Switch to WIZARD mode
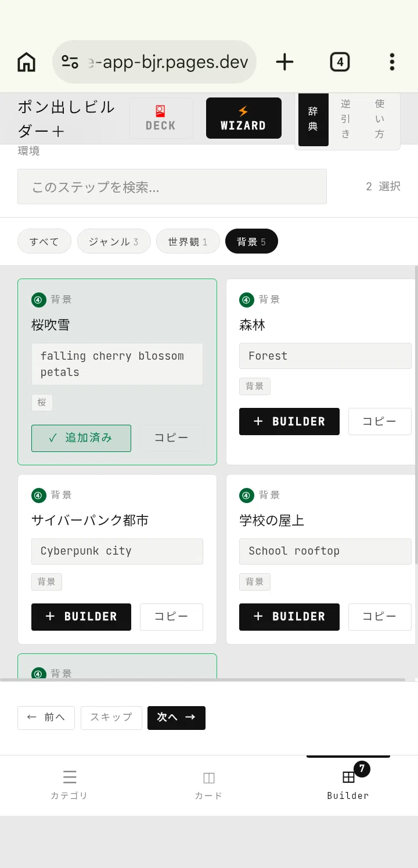418x868 pixels. coord(244,118)
